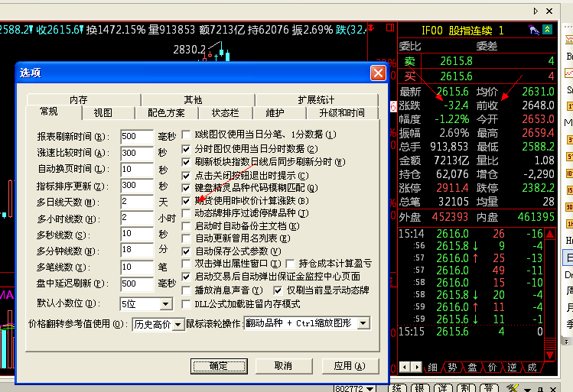
Task: Click the 自动换页时间 input field
Action: [x=137, y=170]
